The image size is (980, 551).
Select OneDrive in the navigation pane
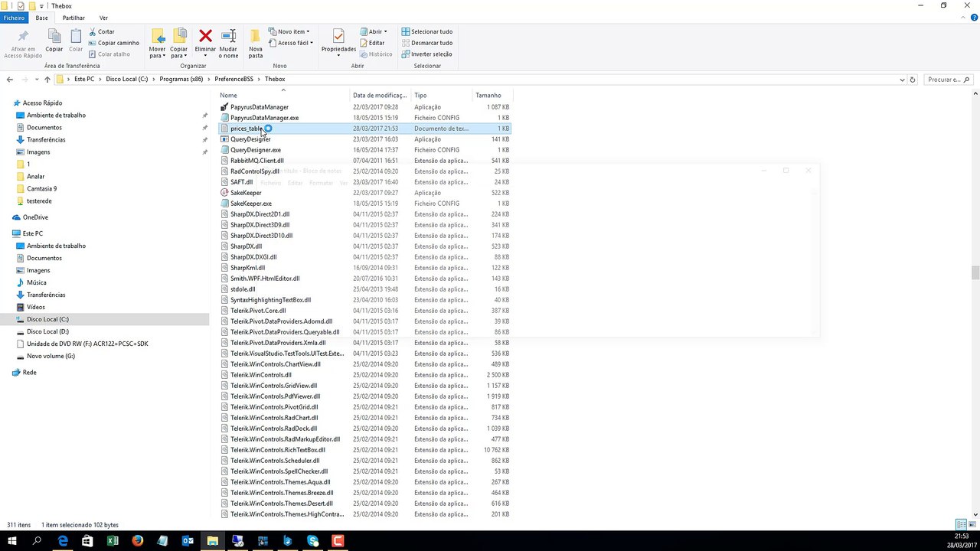click(x=35, y=217)
